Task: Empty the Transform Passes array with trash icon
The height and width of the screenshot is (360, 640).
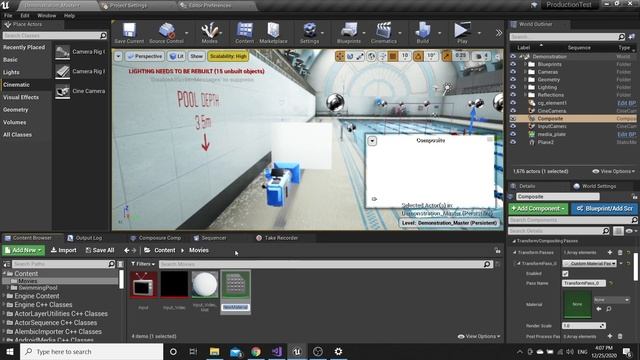Action: [620, 253]
